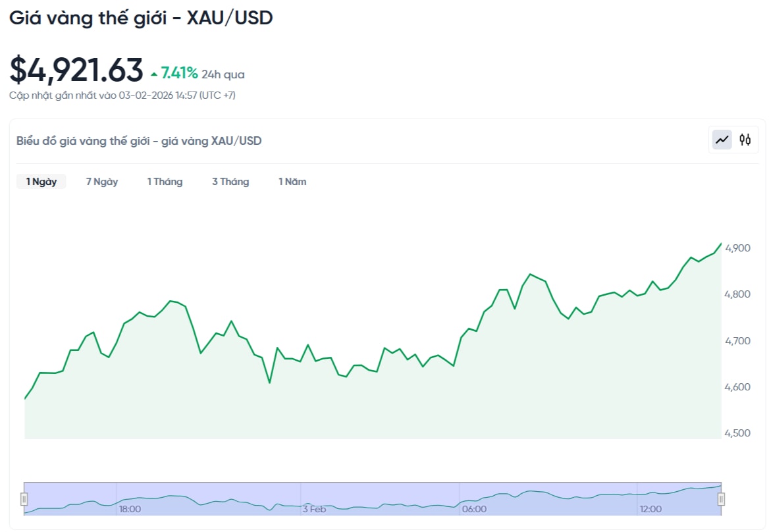Click the 7.41% change percentage
Screen dimensions: 769x532
coord(179,73)
